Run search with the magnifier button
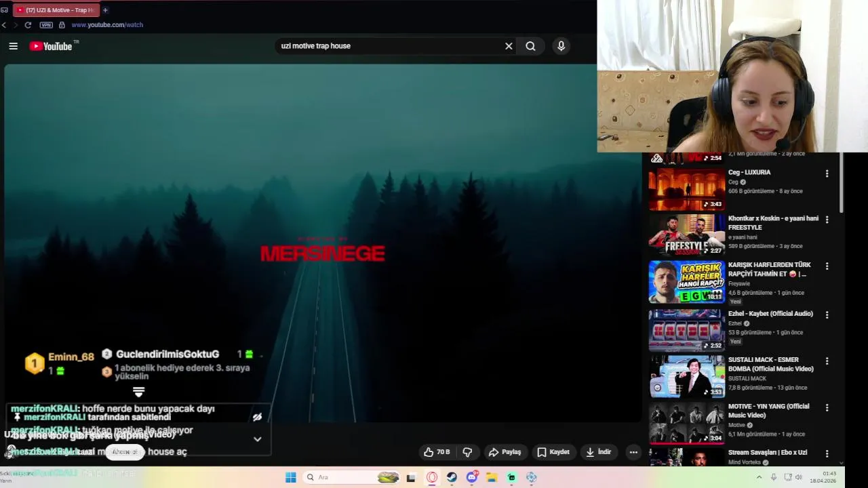The width and height of the screenshot is (868, 488). tap(530, 46)
